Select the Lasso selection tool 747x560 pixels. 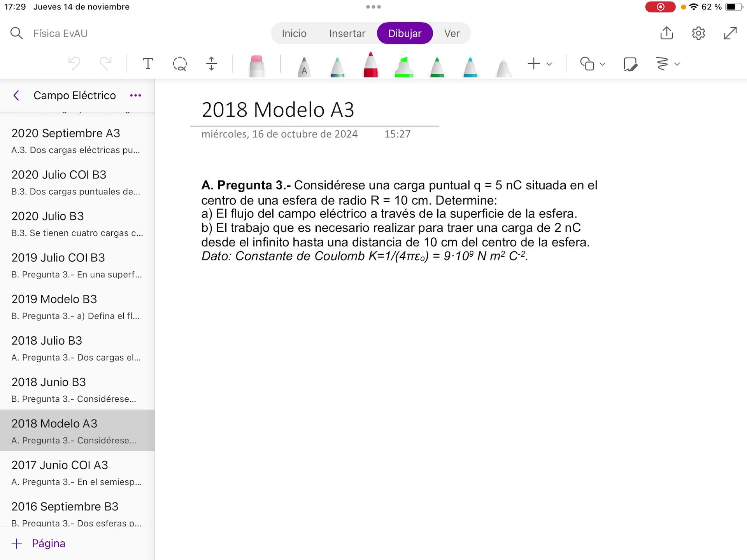coord(180,64)
